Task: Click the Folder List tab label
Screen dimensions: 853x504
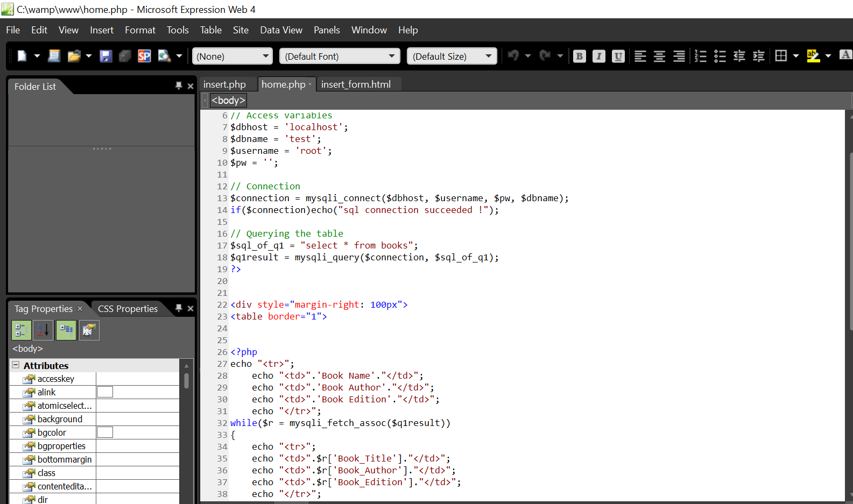Action: (35, 87)
